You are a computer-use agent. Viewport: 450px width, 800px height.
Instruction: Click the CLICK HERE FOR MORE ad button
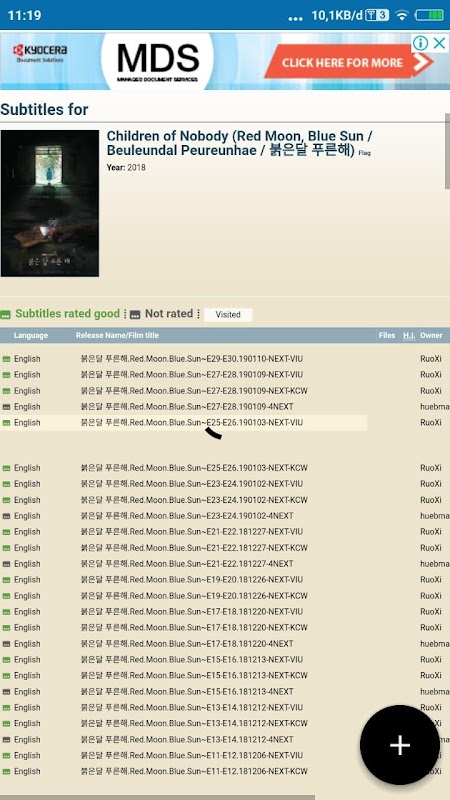(349, 63)
